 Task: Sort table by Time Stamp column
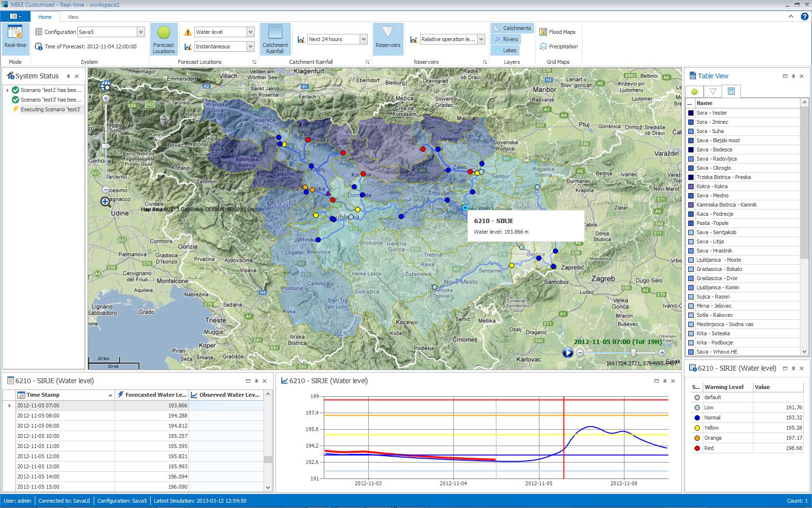click(65, 395)
